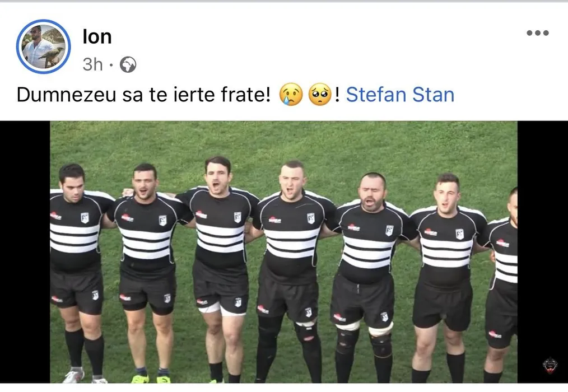Open the tagged profile Stefan Stan

[x=400, y=95]
